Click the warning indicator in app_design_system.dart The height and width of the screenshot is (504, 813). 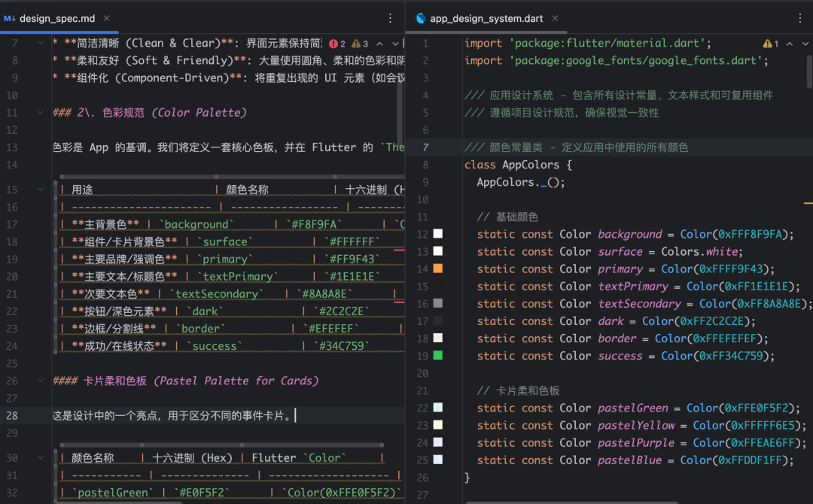click(x=771, y=44)
